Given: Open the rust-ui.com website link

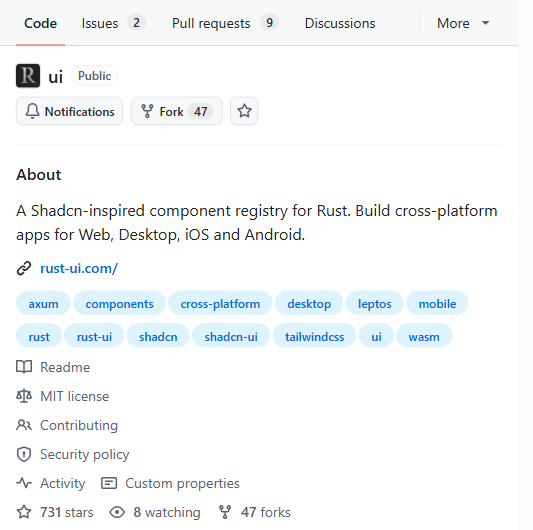Looking at the screenshot, I should pyautogui.click(x=79, y=268).
